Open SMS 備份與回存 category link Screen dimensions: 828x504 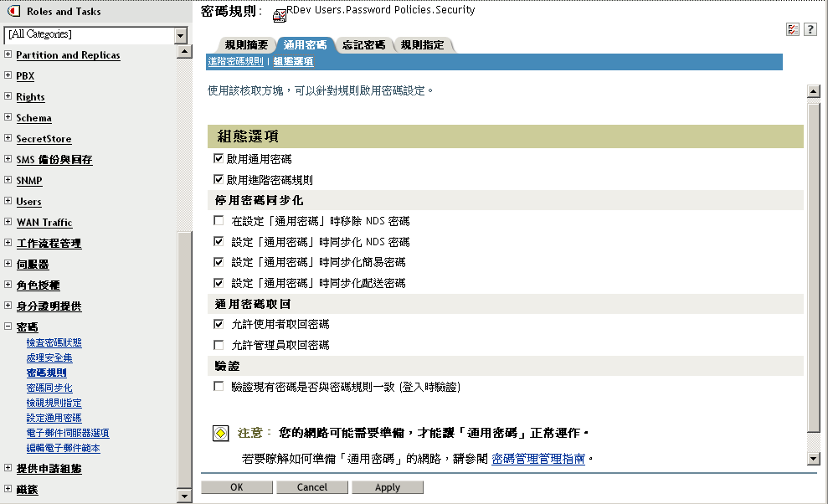click(54, 160)
